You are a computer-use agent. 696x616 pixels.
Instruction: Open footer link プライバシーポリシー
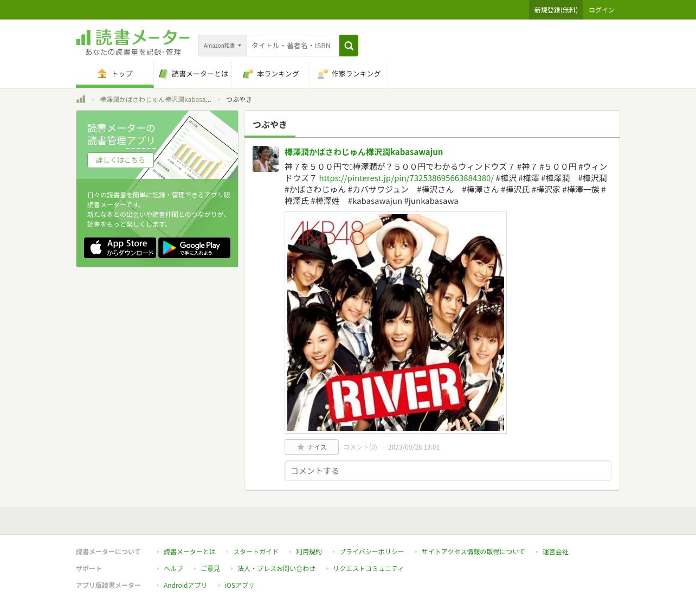(x=372, y=551)
